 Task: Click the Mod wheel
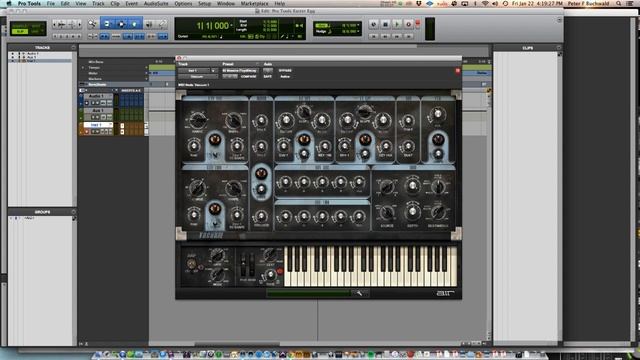click(x=252, y=264)
